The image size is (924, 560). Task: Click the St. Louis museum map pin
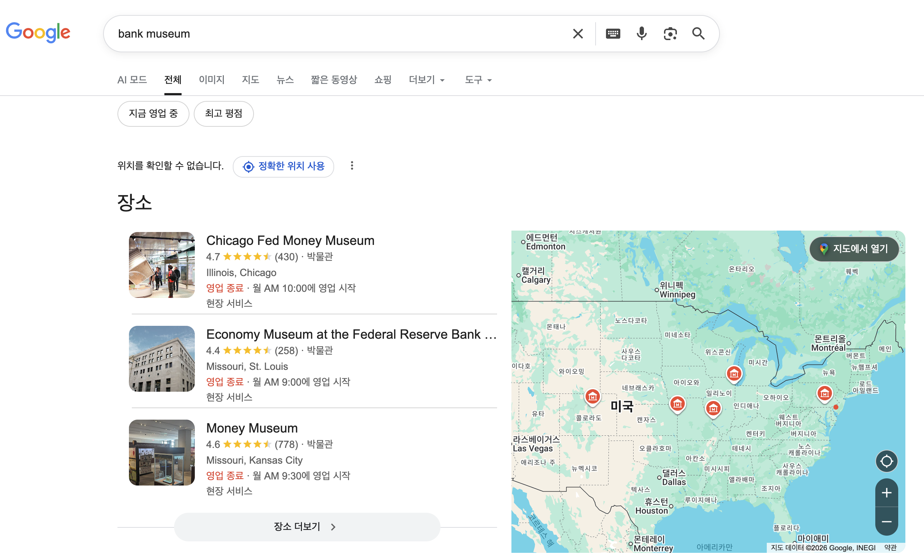pos(713,409)
